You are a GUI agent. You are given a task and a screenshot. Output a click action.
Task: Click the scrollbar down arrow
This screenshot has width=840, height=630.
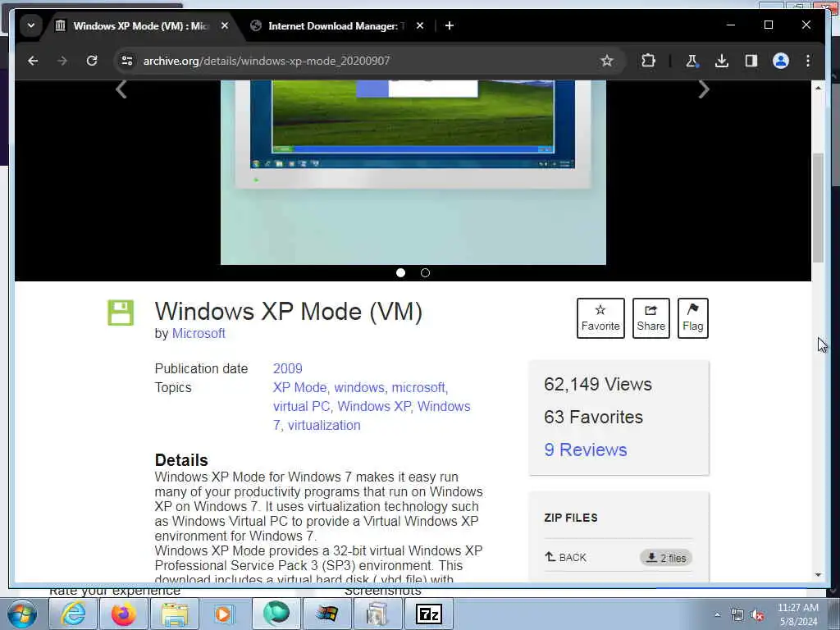(x=818, y=575)
